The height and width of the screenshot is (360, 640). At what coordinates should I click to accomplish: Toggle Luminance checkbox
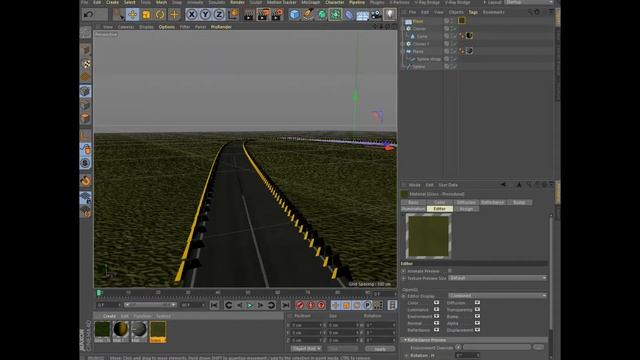click(x=436, y=310)
